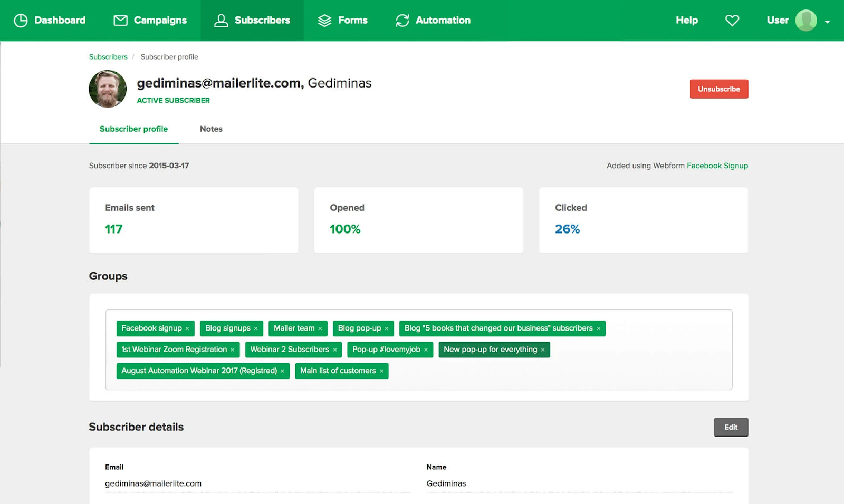Open the Dashboard page

(50, 21)
